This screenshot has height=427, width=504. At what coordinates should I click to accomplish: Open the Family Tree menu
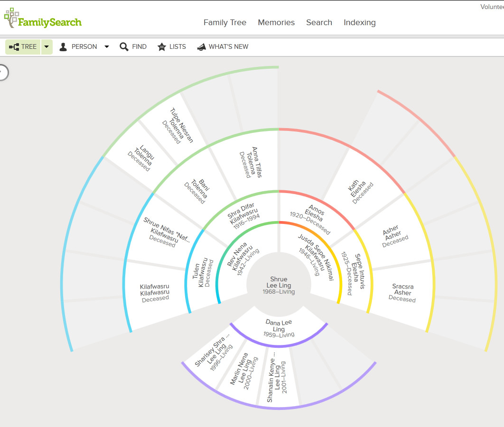[x=225, y=22]
